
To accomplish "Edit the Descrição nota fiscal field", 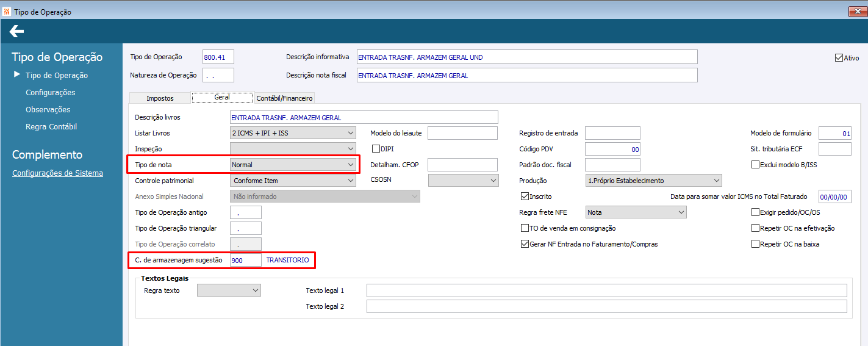I will (526, 75).
